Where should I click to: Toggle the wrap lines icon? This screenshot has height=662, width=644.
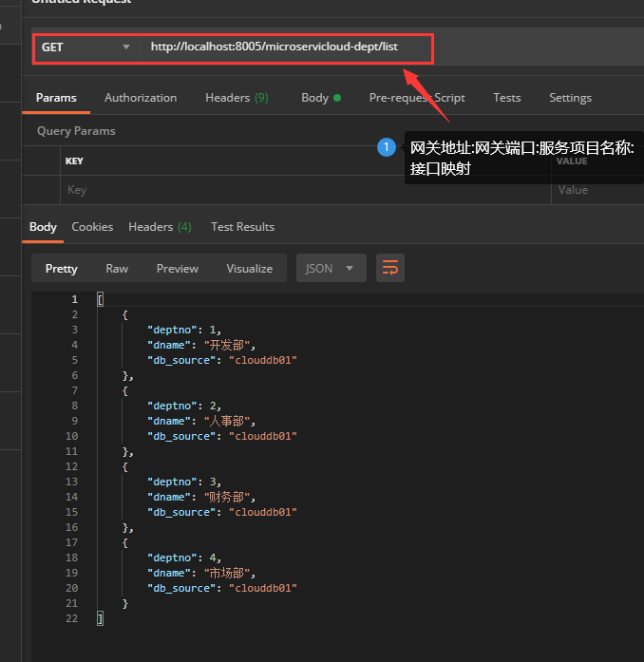coord(390,268)
